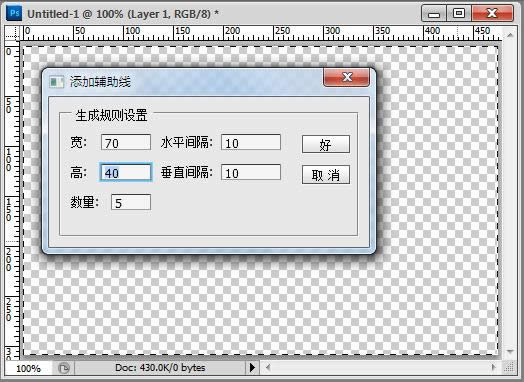
Task: Click the 高 input field with 40
Action: [x=126, y=172]
